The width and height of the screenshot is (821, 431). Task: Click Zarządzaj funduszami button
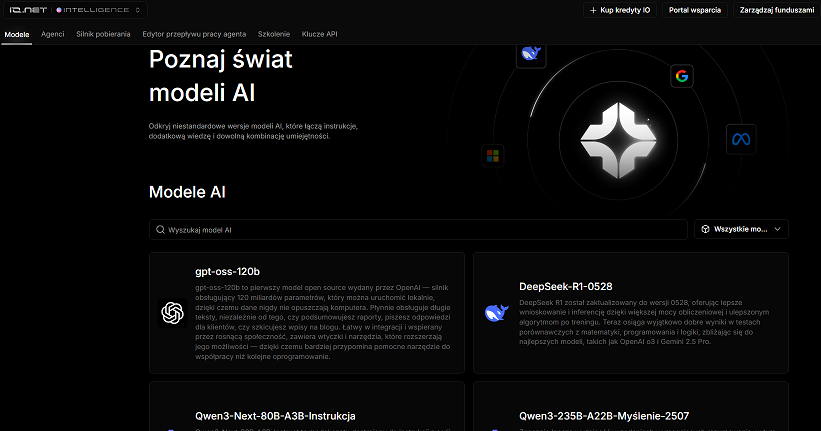click(776, 10)
